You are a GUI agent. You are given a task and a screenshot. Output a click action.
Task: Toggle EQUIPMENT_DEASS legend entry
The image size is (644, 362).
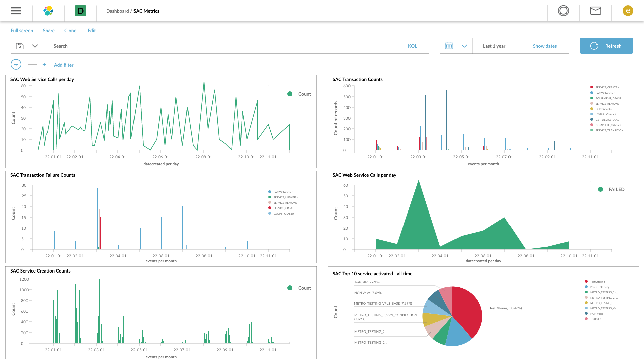pyautogui.click(x=605, y=98)
